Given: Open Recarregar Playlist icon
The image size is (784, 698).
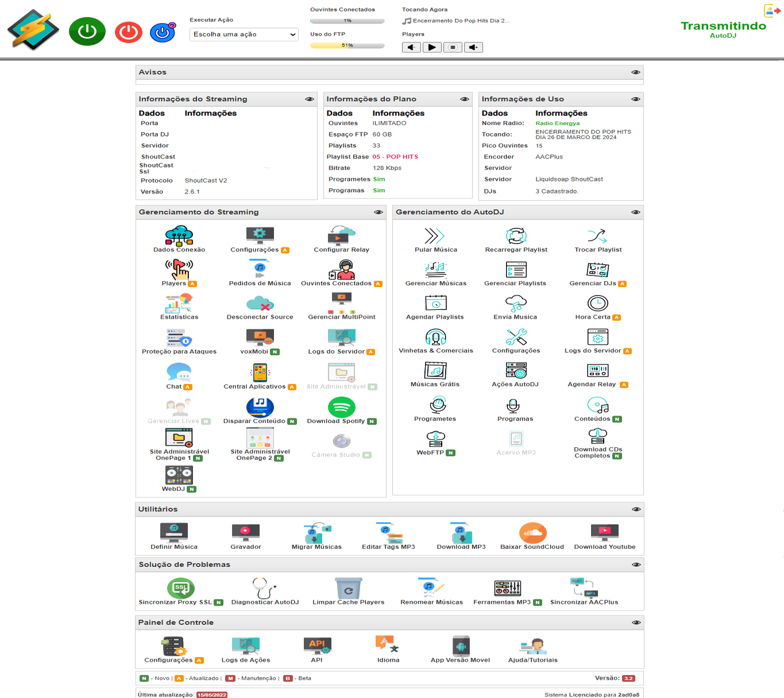Looking at the screenshot, I should [516, 236].
